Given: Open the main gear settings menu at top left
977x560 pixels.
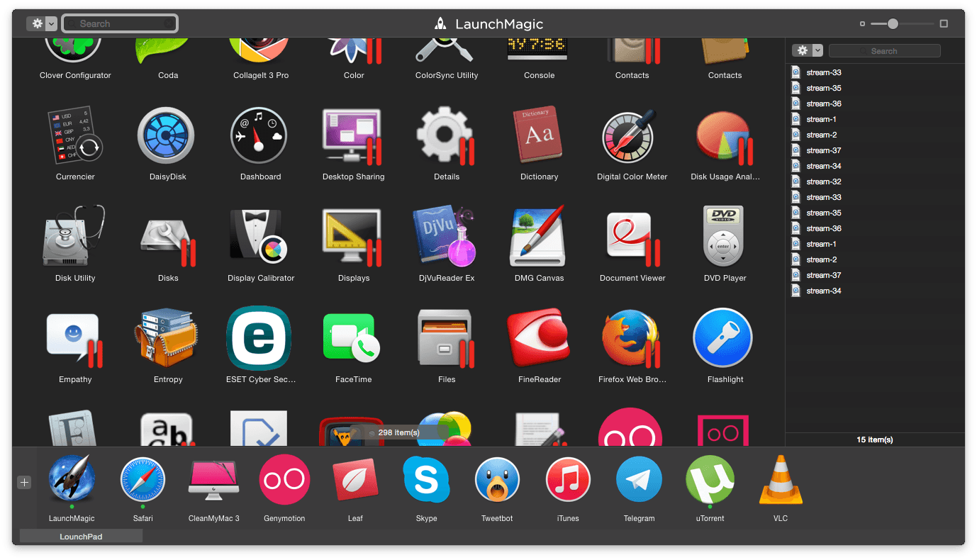Looking at the screenshot, I should click(x=37, y=23).
